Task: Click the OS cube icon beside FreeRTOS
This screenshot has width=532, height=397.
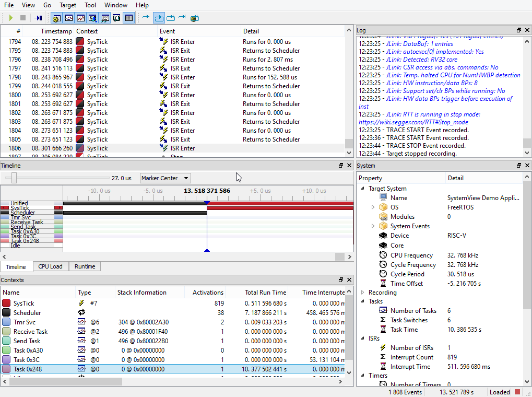Action: coord(383,207)
